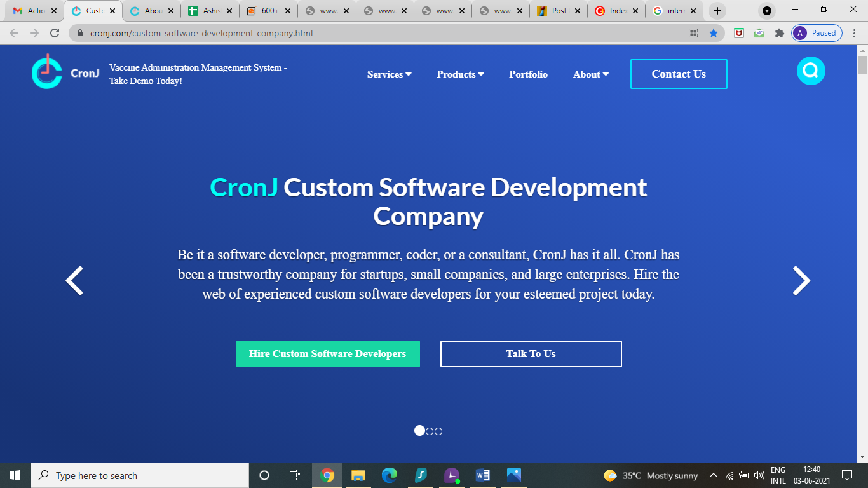Open Microsoft Word from the taskbar

tap(482, 475)
